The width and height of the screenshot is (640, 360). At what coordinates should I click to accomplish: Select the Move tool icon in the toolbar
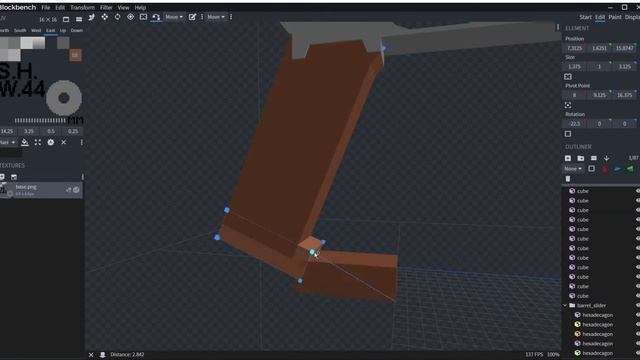pos(104,17)
